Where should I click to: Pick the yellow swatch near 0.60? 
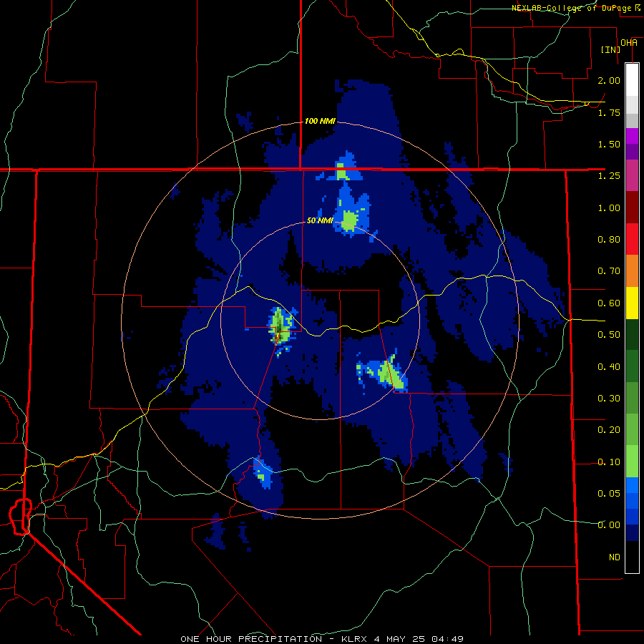click(632, 303)
